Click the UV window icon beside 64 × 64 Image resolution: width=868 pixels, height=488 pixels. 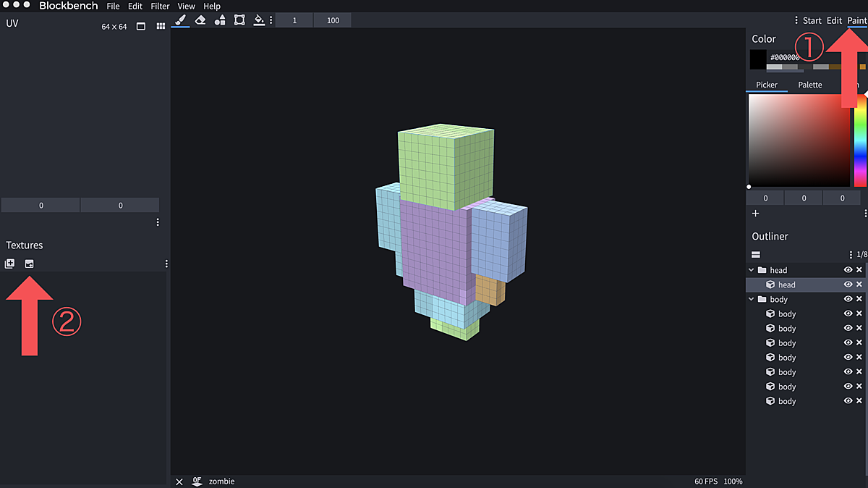pyautogui.click(x=141, y=26)
